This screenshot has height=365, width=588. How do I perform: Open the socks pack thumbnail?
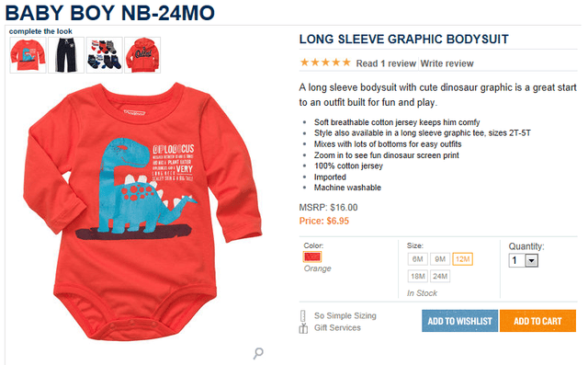pos(104,55)
